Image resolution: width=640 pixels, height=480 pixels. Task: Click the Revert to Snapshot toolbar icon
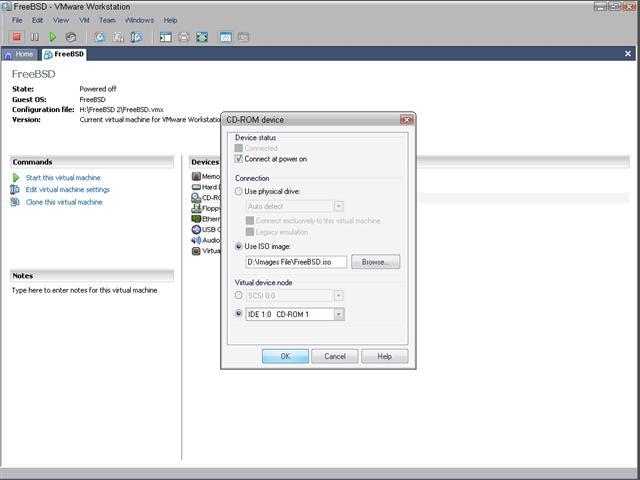tap(118, 37)
